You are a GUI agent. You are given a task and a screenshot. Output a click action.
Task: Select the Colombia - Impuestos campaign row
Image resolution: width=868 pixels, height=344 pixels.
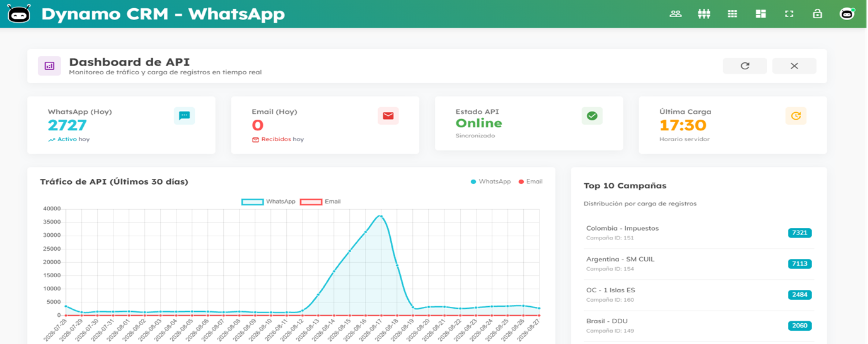coord(699,232)
